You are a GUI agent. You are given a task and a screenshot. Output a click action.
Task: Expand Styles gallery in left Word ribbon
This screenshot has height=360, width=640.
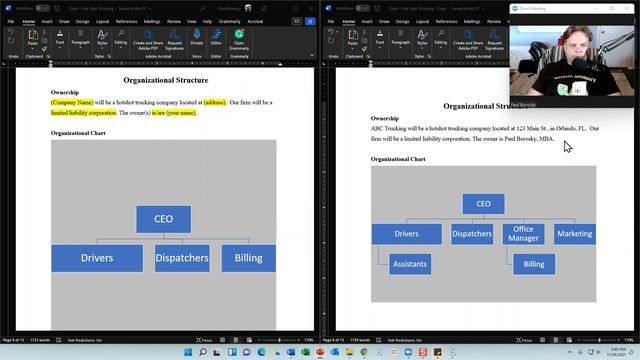point(102,39)
